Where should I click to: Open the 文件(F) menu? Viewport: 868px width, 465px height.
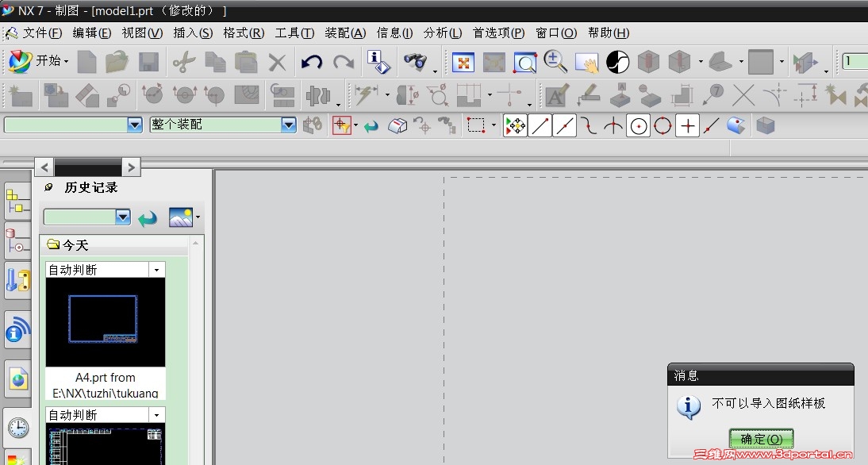[x=42, y=33]
